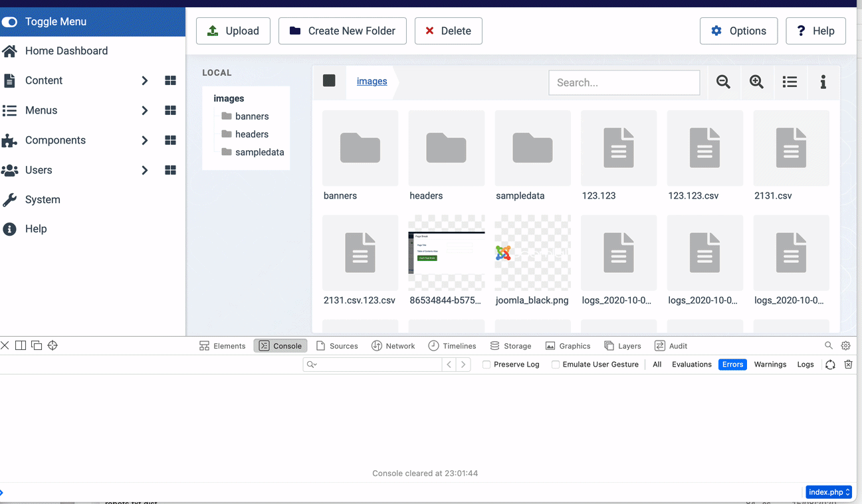Select the 2131.csv.123.csv file
862x504 pixels.
click(x=360, y=253)
